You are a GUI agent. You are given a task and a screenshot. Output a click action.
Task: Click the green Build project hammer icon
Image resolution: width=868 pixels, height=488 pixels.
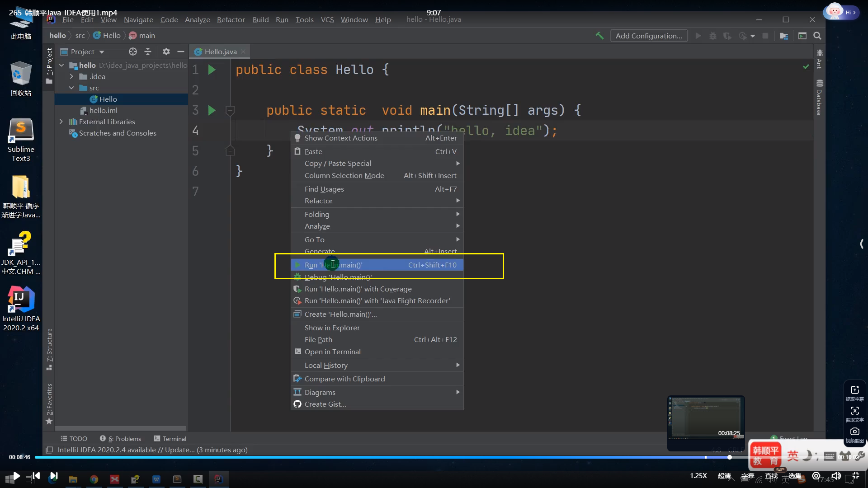(x=599, y=36)
